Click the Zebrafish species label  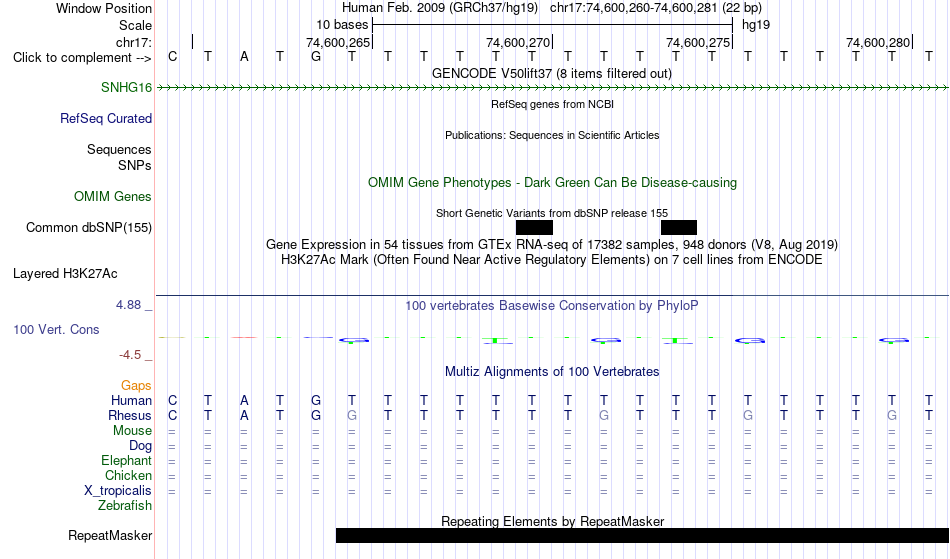[x=125, y=505]
